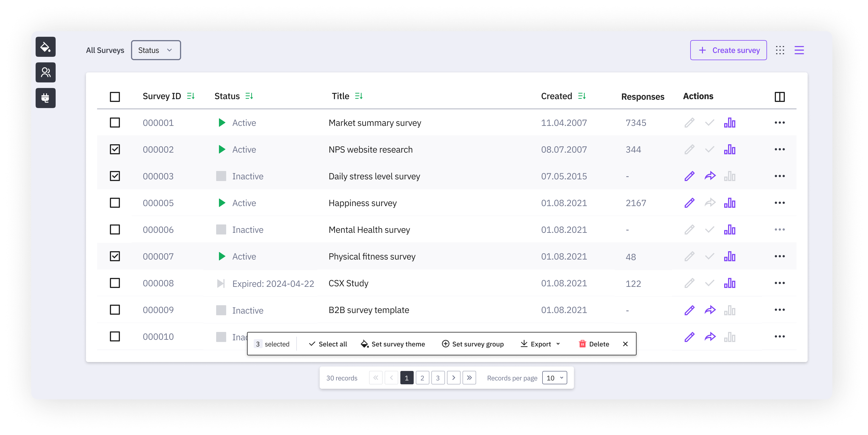Click the Responses column header

643,97
